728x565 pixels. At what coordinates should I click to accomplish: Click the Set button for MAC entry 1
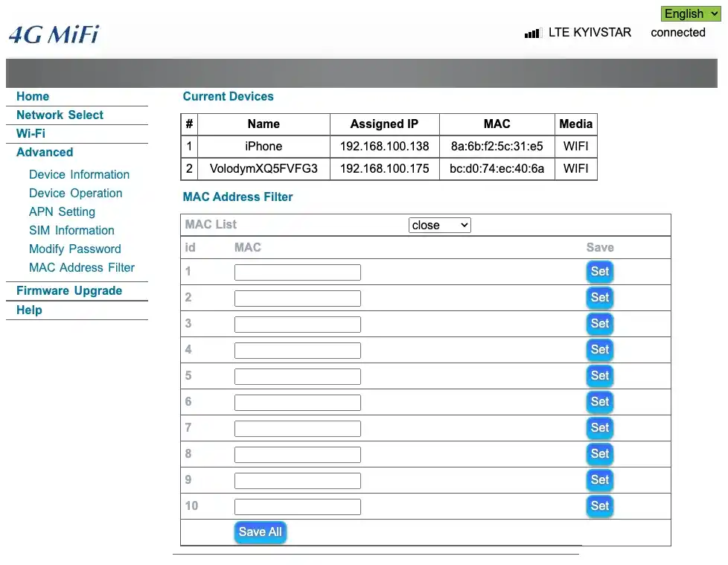[599, 272]
